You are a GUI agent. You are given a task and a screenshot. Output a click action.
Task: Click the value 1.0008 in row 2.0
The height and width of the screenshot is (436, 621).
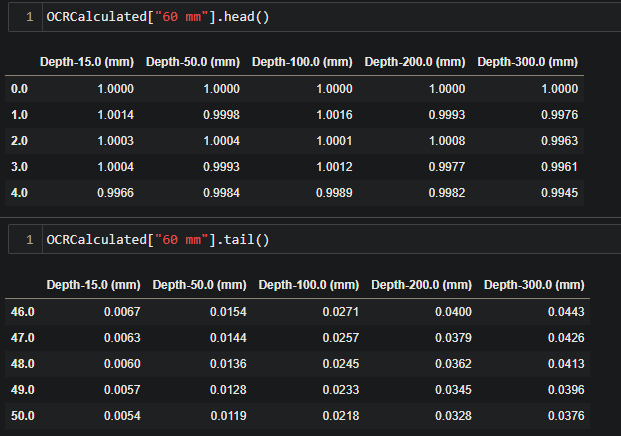pyautogui.click(x=447, y=141)
